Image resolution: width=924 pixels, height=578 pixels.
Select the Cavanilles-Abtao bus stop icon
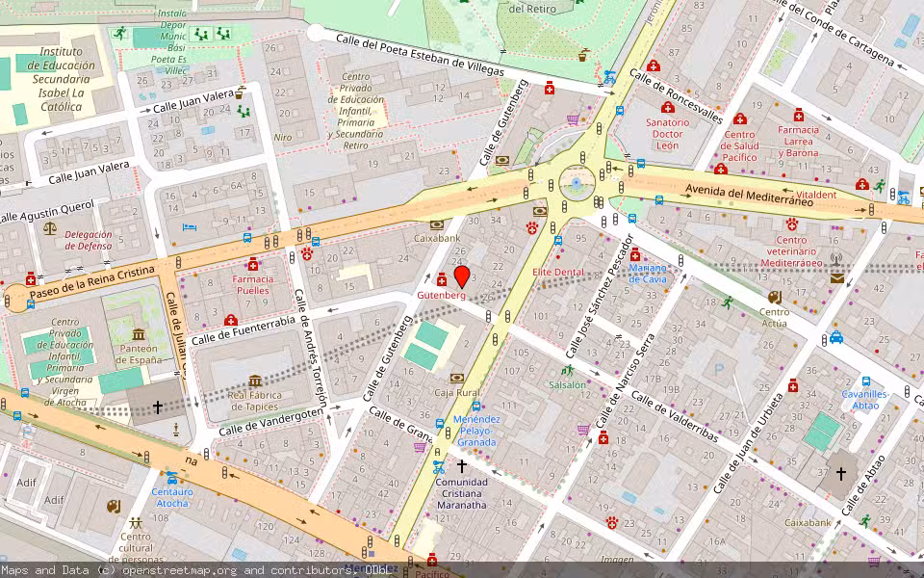(x=865, y=381)
